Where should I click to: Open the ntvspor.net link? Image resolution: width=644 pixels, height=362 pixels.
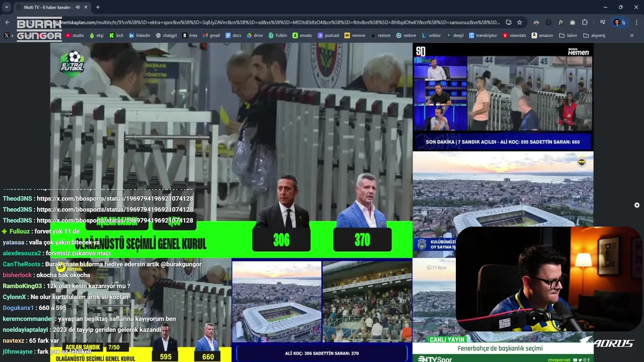[559, 359]
